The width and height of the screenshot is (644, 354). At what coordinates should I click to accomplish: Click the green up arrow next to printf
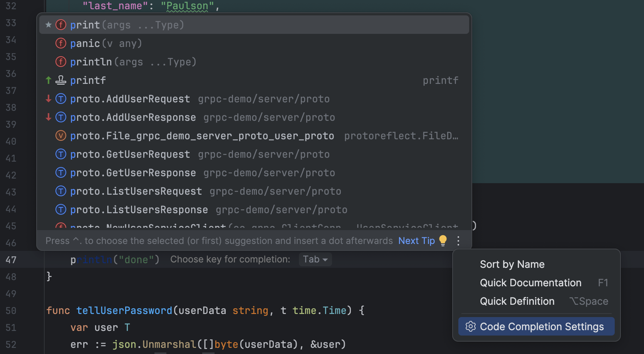pyautogui.click(x=48, y=80)
